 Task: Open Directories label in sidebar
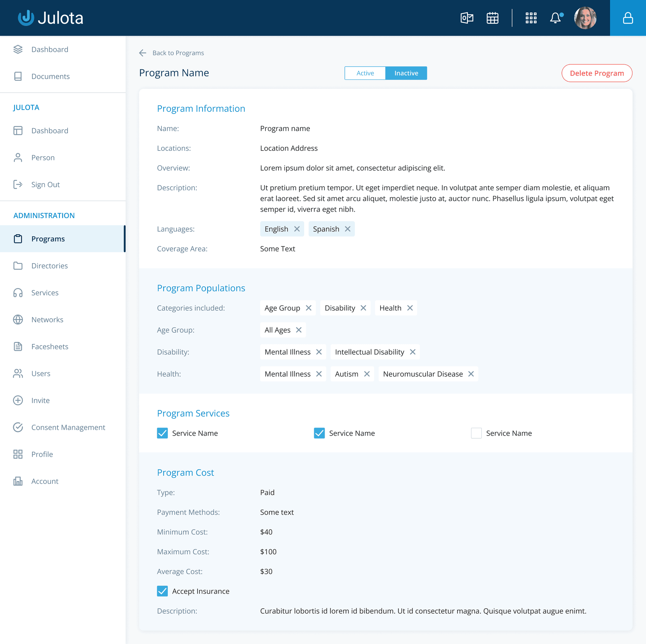(x=49, y=266)
